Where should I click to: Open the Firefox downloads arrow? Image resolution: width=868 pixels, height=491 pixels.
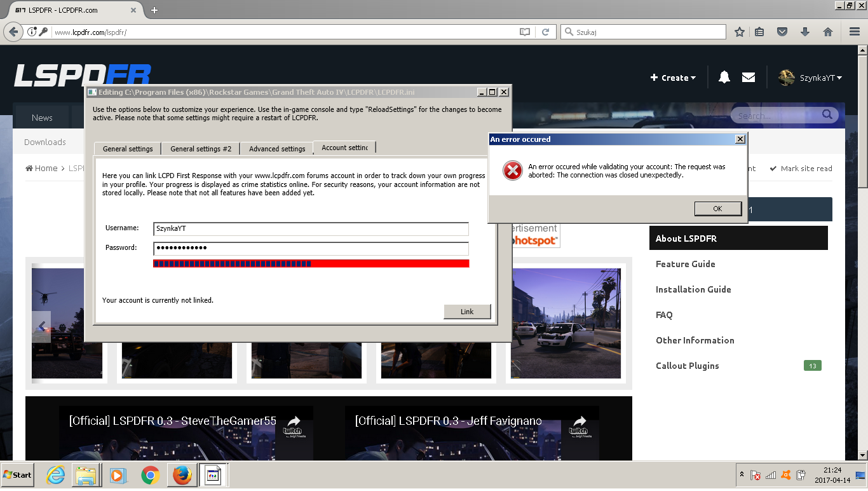(x=805, y=32)
